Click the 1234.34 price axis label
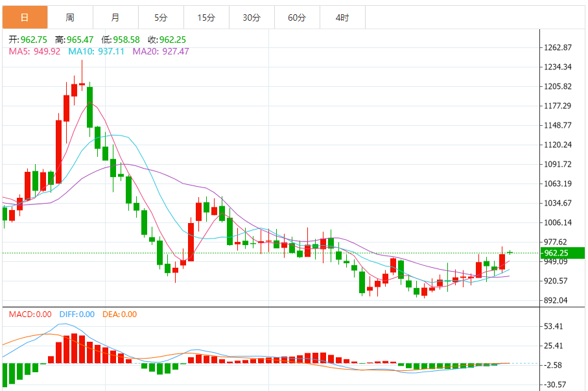Image resolution: width=588 pixels, height=391 pixels. coord(558,67)
